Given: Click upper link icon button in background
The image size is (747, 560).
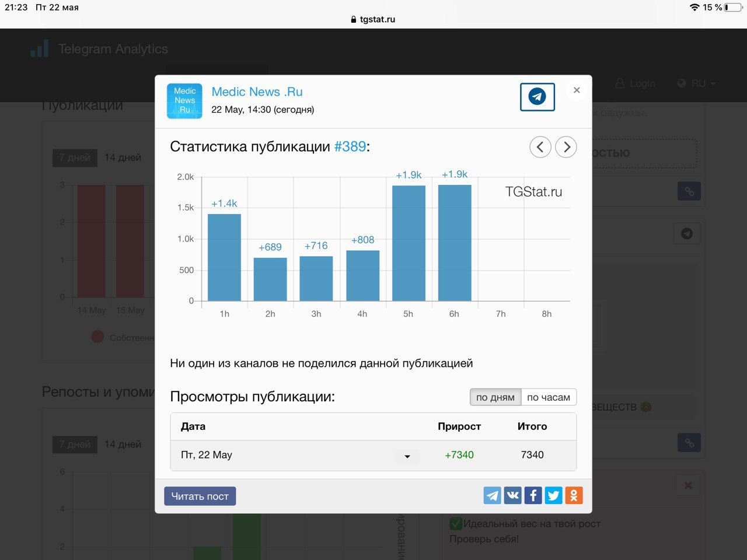Looking at the screenshot, I should 689,191.
